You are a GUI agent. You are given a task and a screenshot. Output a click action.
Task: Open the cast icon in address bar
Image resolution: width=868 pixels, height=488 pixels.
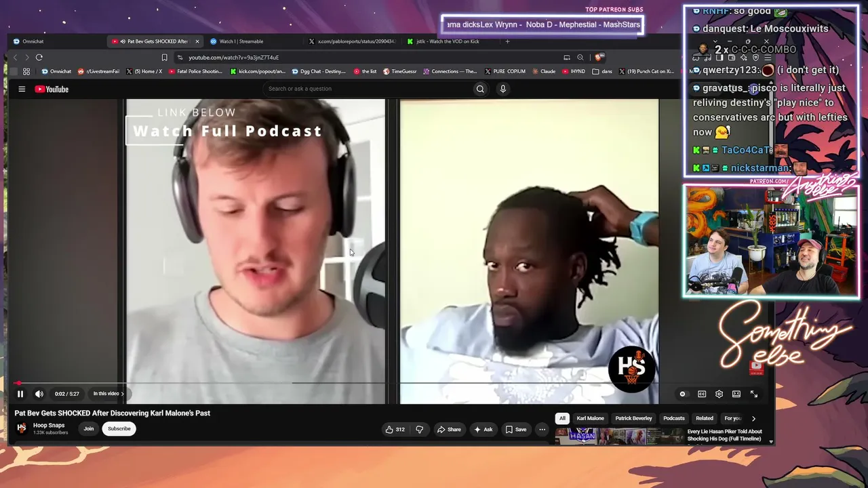point(567,58)
